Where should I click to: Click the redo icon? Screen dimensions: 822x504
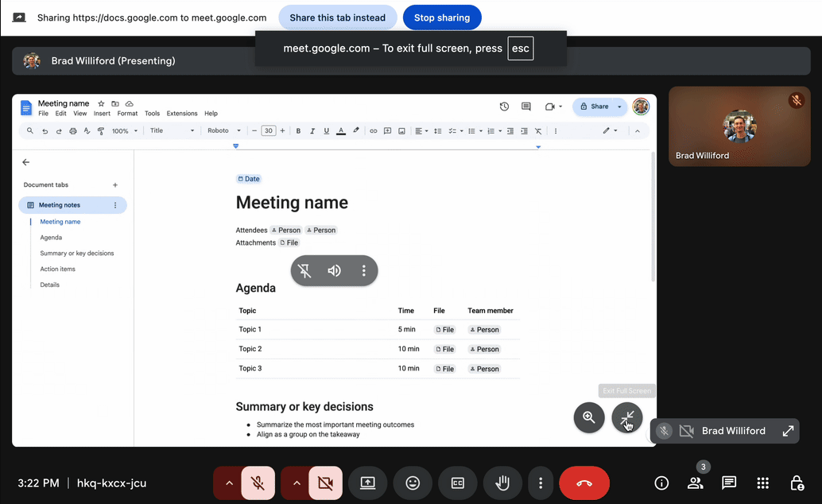pyautogui.click(x=59, y=131)
